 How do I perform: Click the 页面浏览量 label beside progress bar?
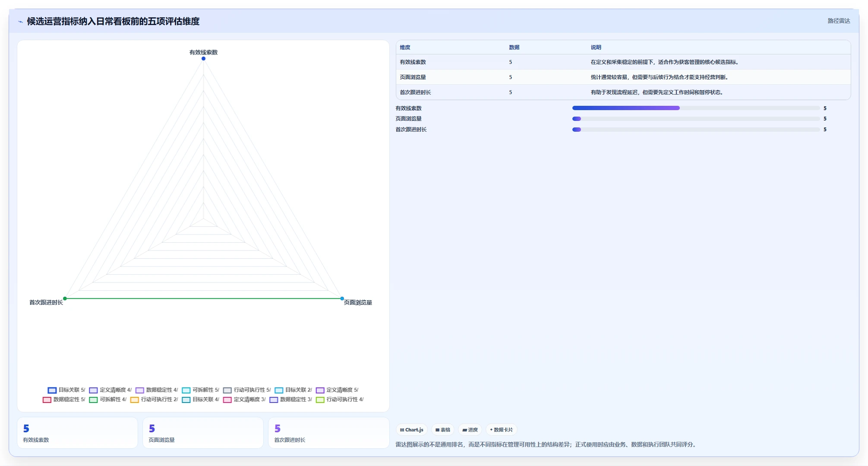coord(408,119)
